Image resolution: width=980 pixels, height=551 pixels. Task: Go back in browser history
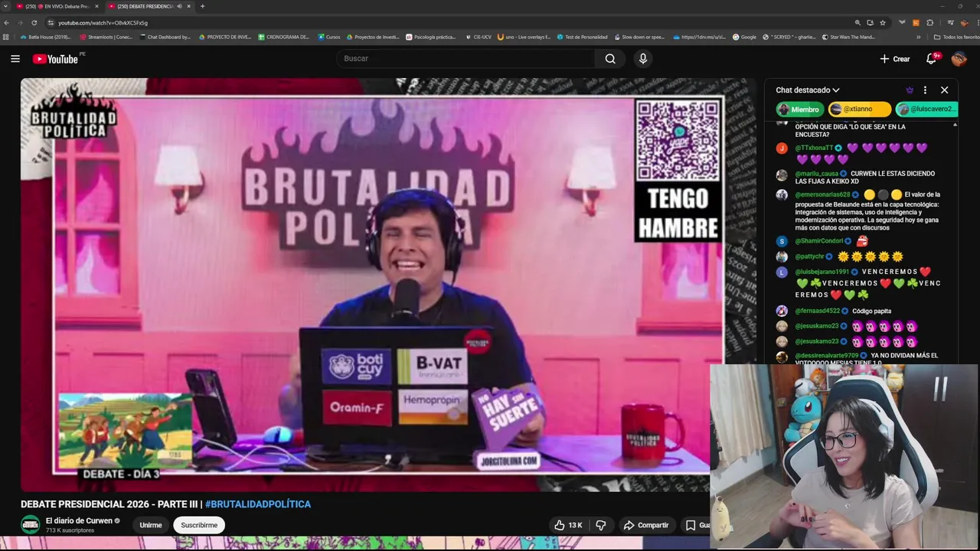coord(8,23)
